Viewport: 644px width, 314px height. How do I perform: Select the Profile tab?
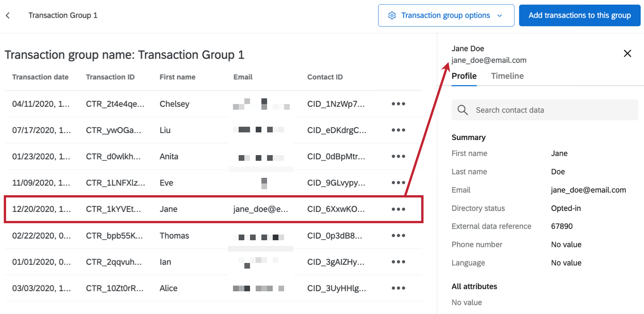tap(464, 76)
